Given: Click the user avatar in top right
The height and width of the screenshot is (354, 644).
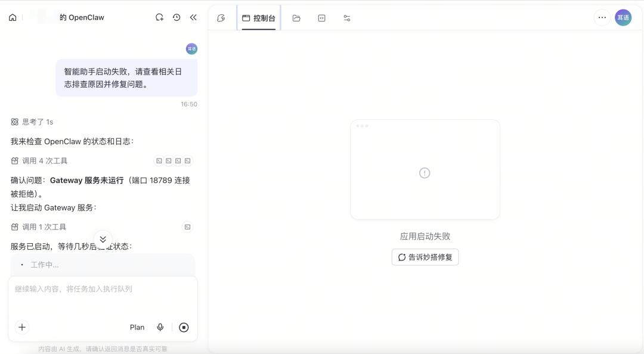Looking at the screenshot, I should pyautogui.click(x=623, y=17).
